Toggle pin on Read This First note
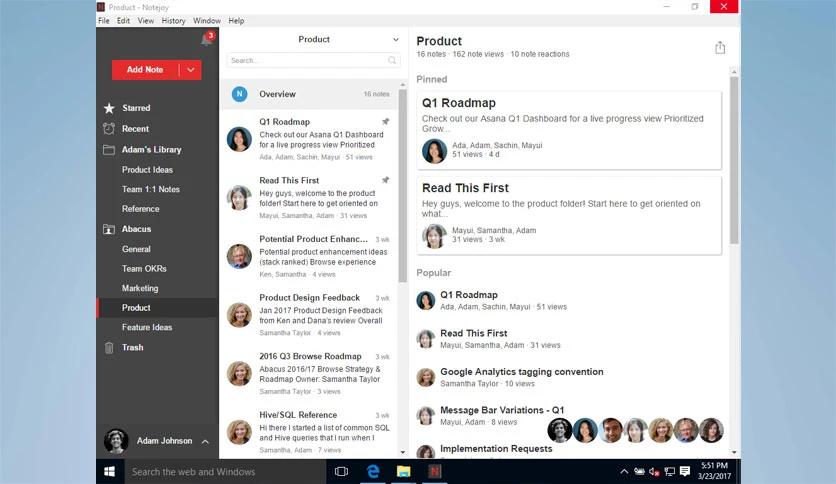836x484 pixels. [386, 181]
